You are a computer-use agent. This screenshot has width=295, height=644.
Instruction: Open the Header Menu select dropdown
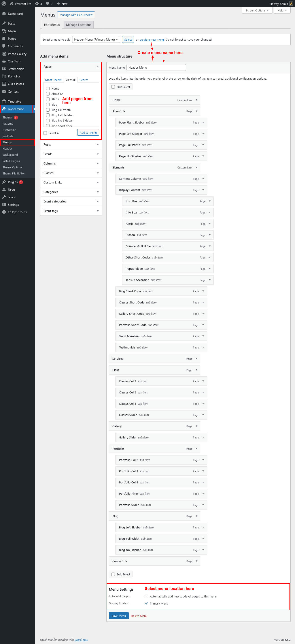pyautogui.click(x=96, y=39)
